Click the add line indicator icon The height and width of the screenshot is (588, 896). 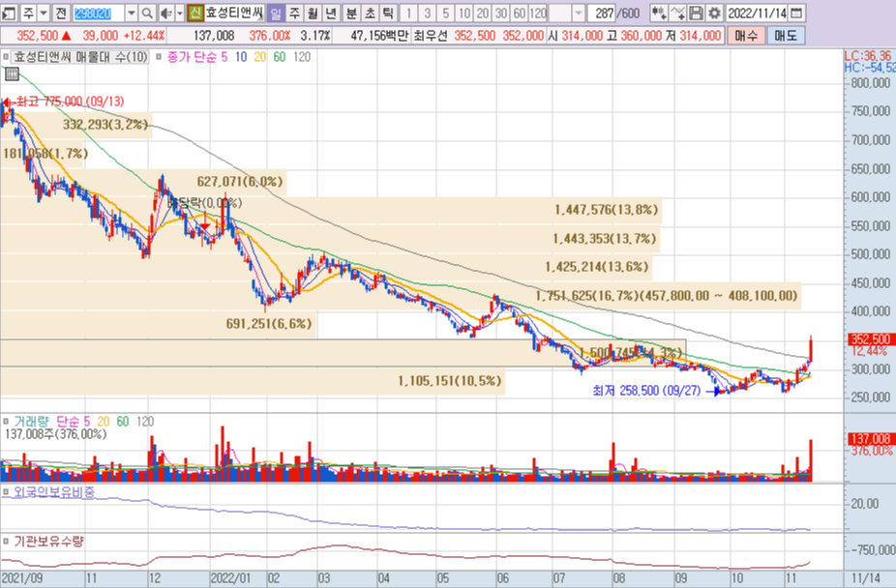pos(677,13)
